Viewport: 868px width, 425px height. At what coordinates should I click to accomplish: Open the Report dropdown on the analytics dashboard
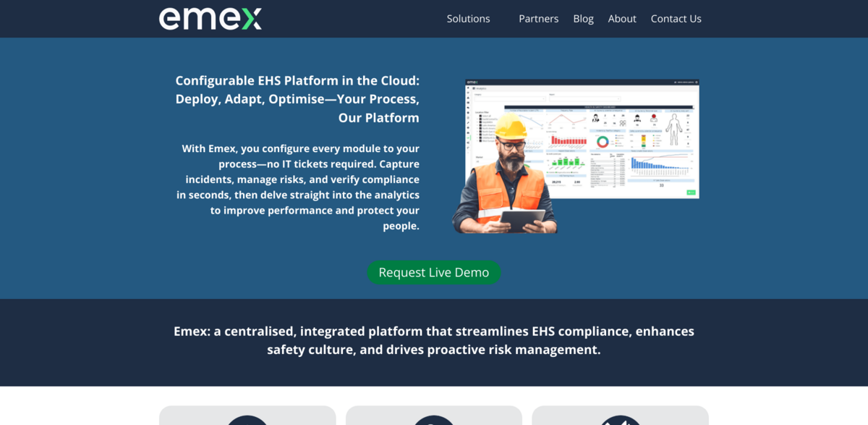pos(584,98)
